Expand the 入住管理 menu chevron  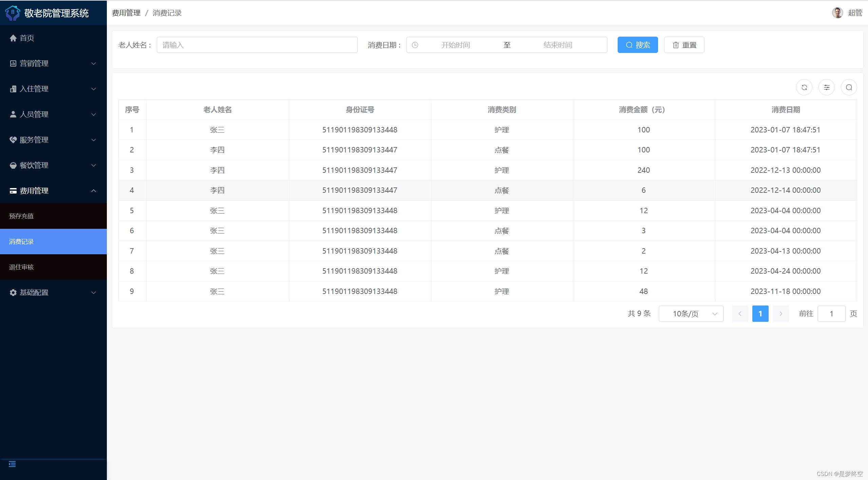(94, 89)
